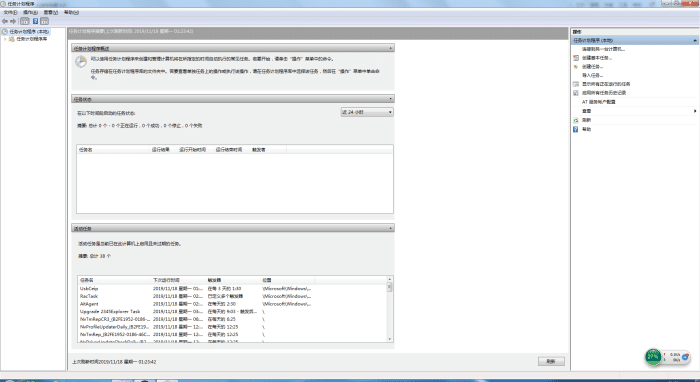
Task: Click the 连接到另一台计算机... action link
Action: (603, 49)
